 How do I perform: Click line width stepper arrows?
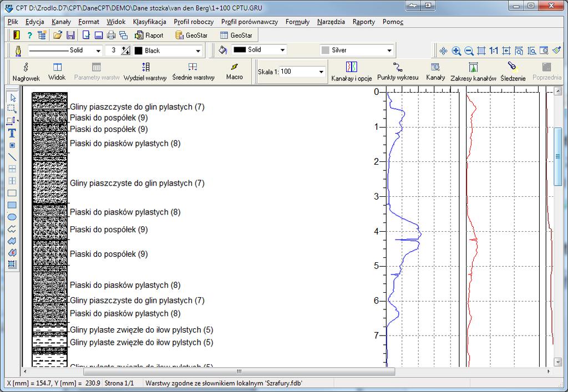pos(126,50)
